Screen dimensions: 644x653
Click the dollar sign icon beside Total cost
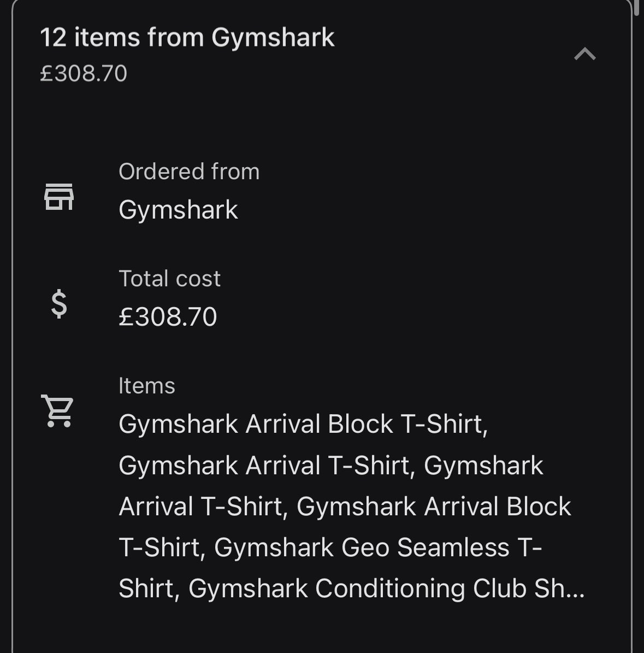tap(58, 304)
